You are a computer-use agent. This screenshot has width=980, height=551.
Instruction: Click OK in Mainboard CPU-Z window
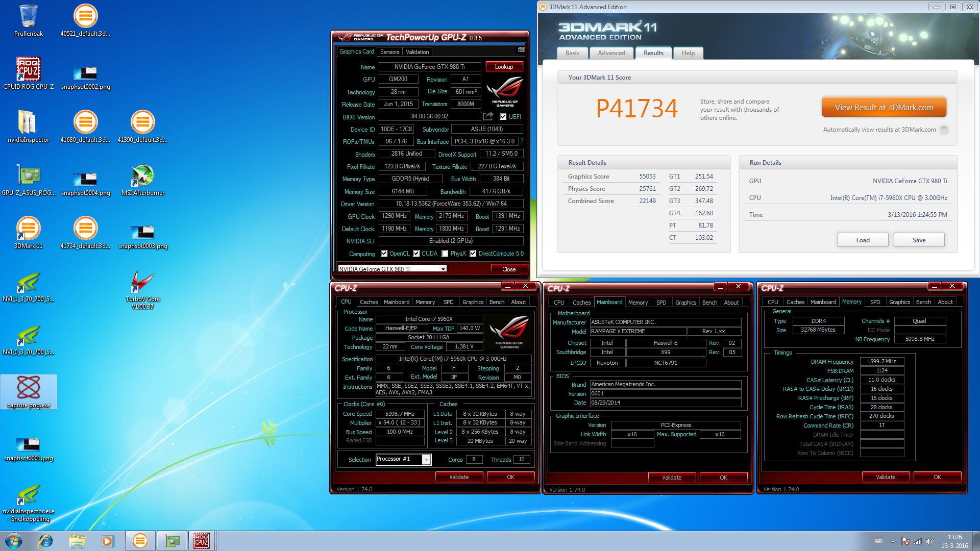(723, 478)
